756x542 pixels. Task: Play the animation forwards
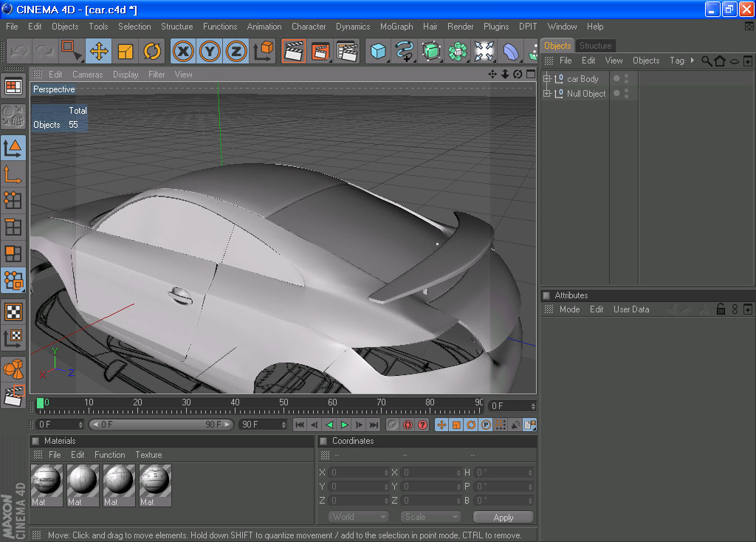(344, 425)
